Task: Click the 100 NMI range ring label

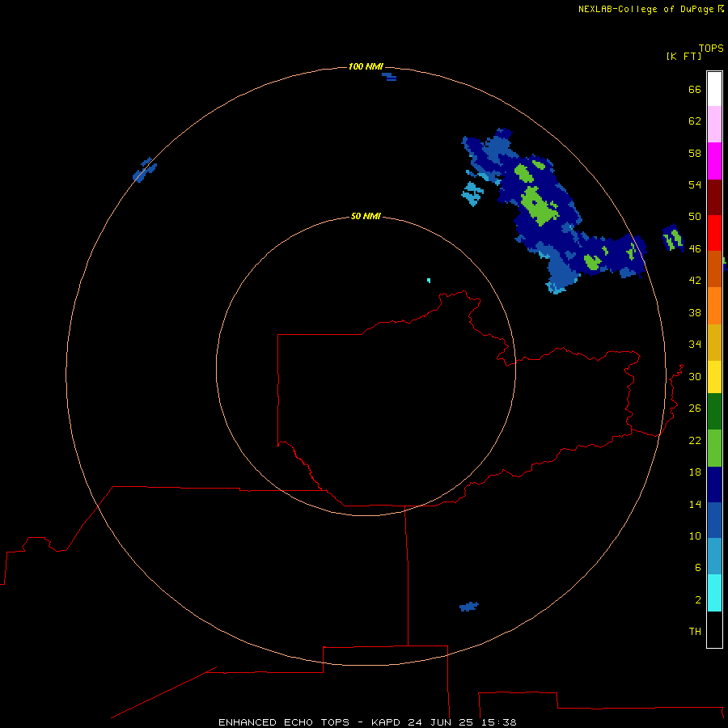Action: coord(366,66)
